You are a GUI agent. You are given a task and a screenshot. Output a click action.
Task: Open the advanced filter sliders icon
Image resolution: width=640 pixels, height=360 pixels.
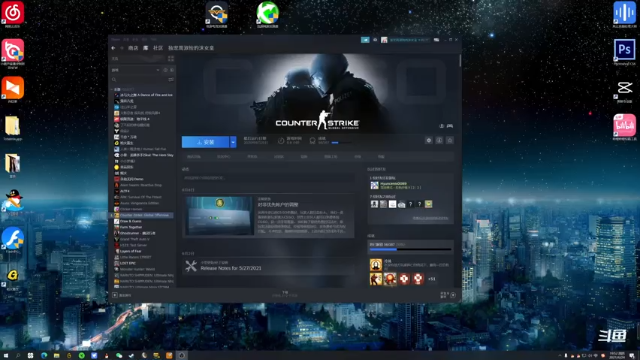pos(171,80)
